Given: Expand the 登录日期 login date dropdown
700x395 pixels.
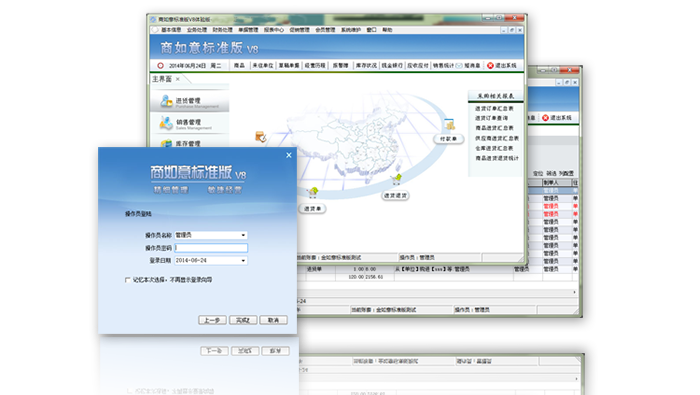Looking at the screenshot, I should (243, 261).
